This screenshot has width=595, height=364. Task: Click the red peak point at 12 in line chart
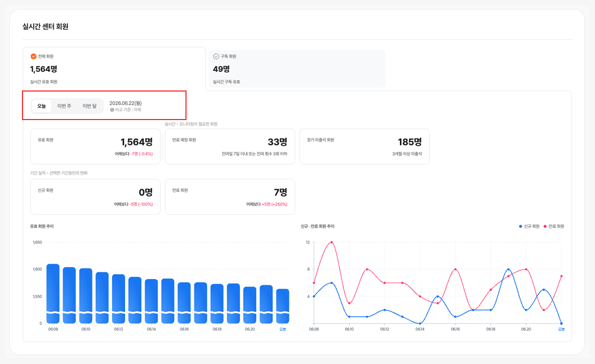point(331,242)
